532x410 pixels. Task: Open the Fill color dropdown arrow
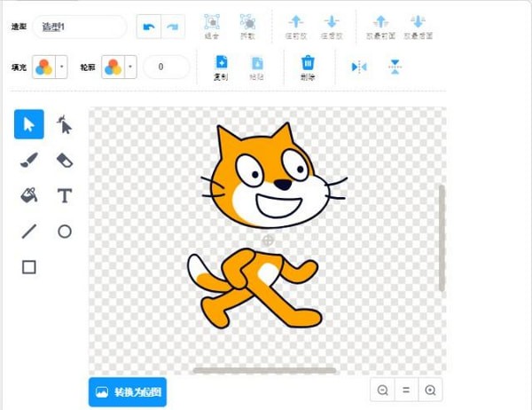point(62,67)
